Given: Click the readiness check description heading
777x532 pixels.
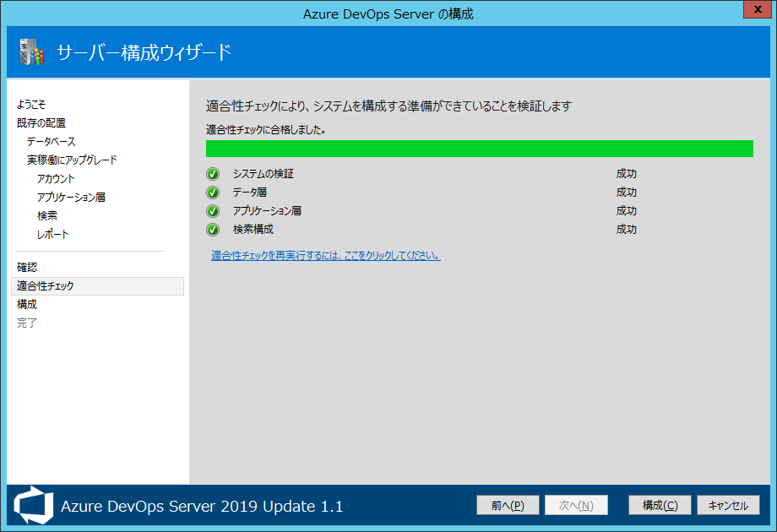Looking at the screenshot, I should point(389,106).
